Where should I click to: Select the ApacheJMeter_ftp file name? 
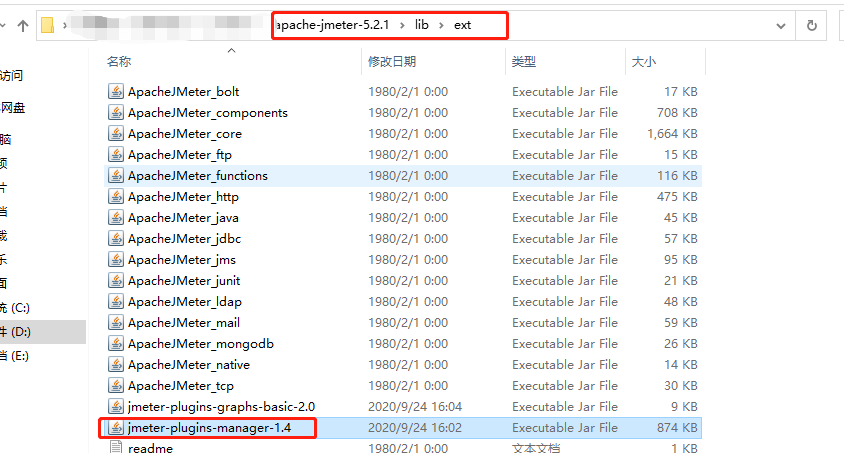[180, 154]
